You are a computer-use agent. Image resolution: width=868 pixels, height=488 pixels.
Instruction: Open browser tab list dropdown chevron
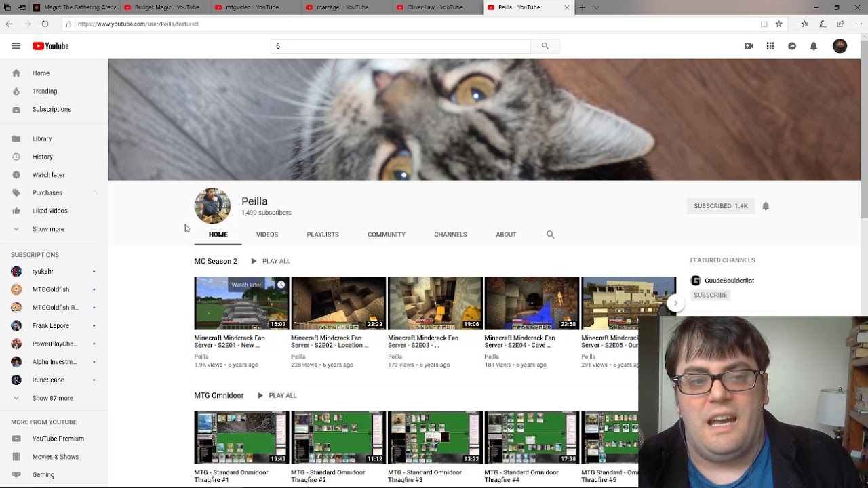596,7
